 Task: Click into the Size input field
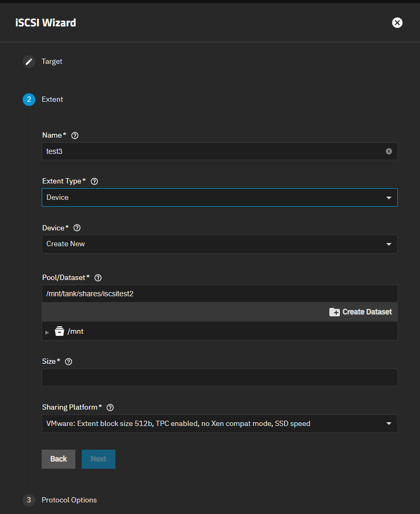tap(219, 377)
